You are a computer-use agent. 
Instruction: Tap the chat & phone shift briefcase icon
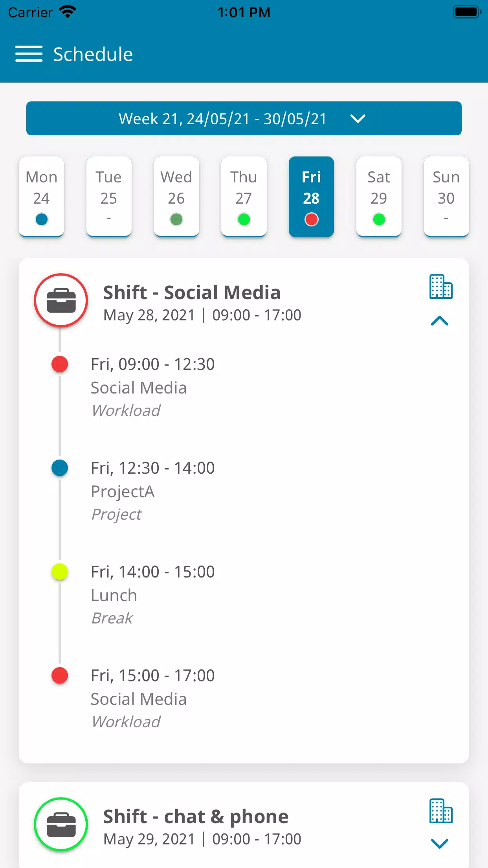[61, 824]
